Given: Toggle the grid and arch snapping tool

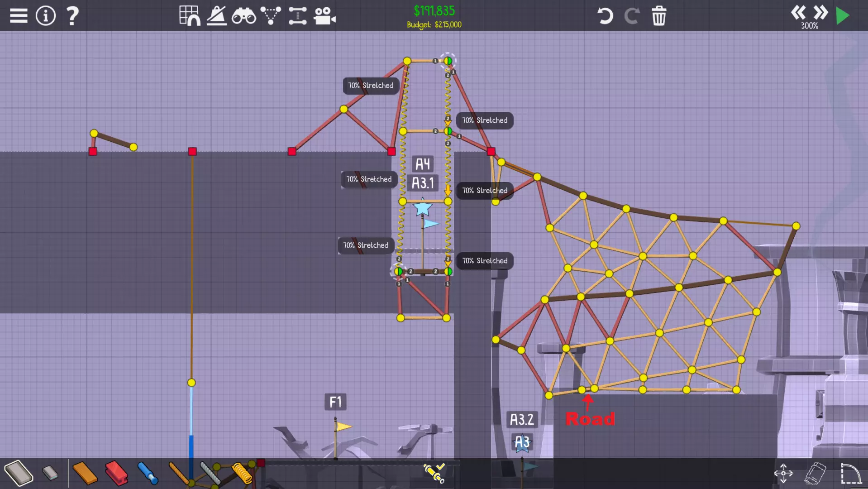Looking at the screenshot, I should [190, 16].
